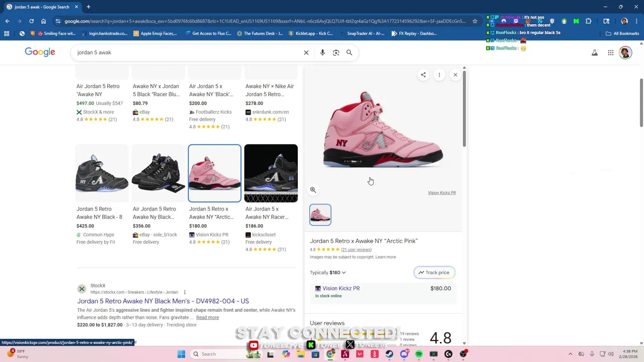Reload the page
This screenshot has height=362, width=644.
(31, 21)
